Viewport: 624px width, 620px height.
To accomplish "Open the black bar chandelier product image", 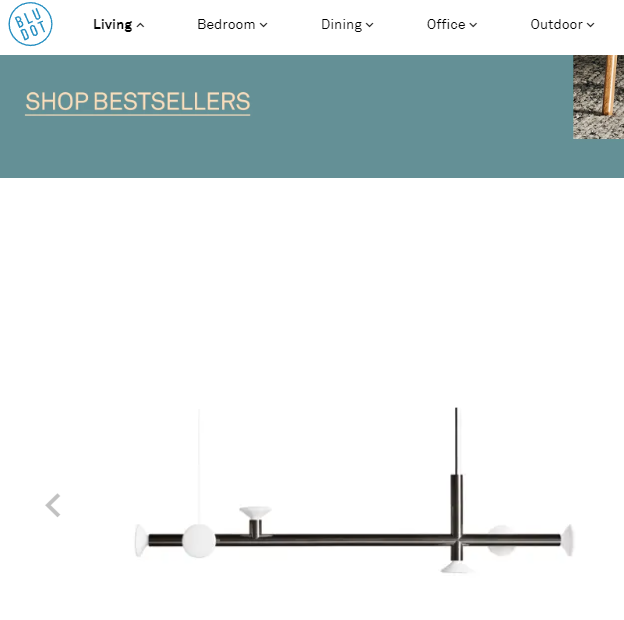I will pos(353,491).
